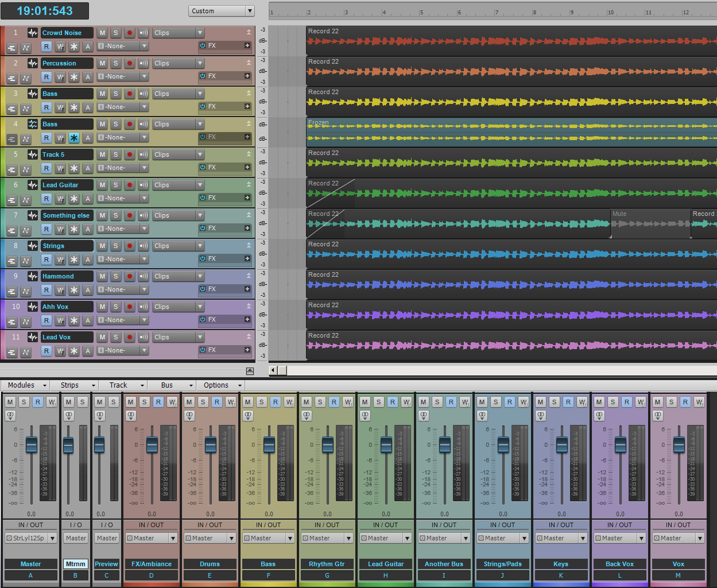Click the freeze asterisk button on Bass track 4
This screenshot has width=717, height=588.
(74, 138)
